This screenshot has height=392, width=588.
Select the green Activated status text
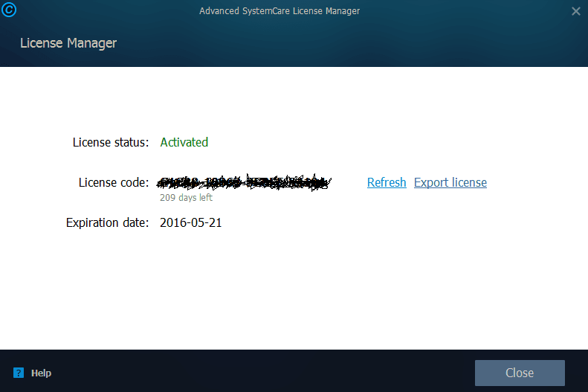[x=184, y=142]
